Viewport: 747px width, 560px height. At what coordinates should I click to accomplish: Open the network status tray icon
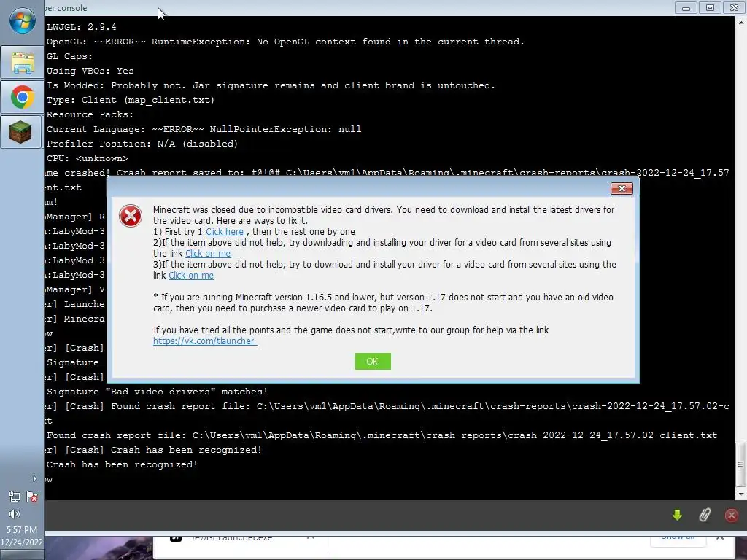click(15, 497)
